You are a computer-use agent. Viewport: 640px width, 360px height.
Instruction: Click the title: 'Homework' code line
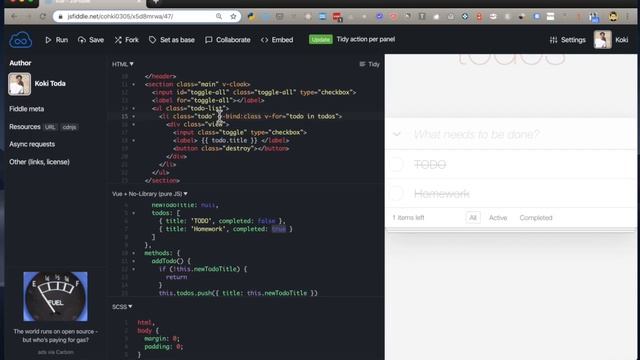[x=225, y=229]
